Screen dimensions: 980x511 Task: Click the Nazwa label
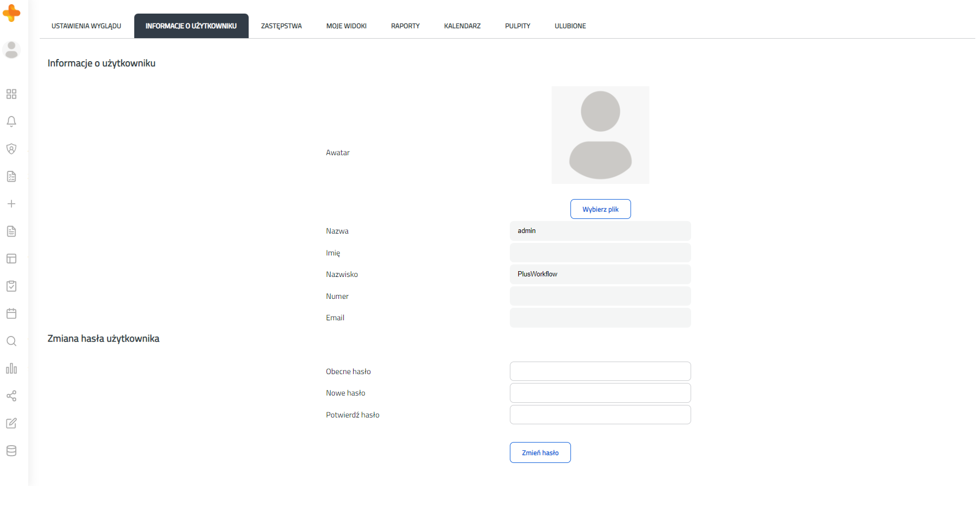(x=337, y=231)
